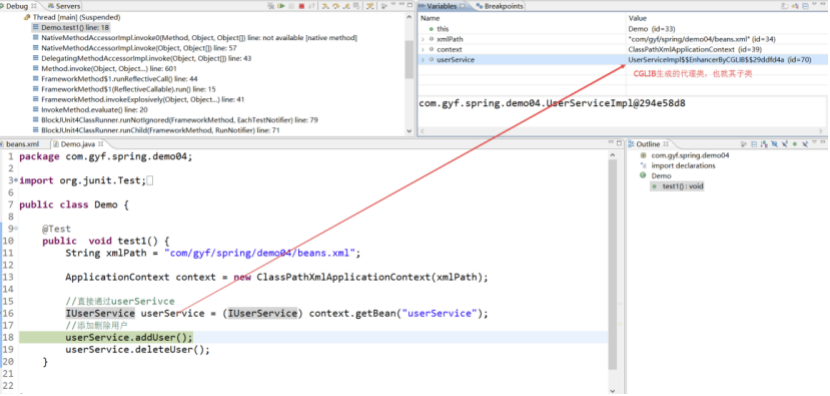Screen dimensions: 830x396
Task: Toggle Use Step Filters in Debug toolbar
Action: coord(370,6)
